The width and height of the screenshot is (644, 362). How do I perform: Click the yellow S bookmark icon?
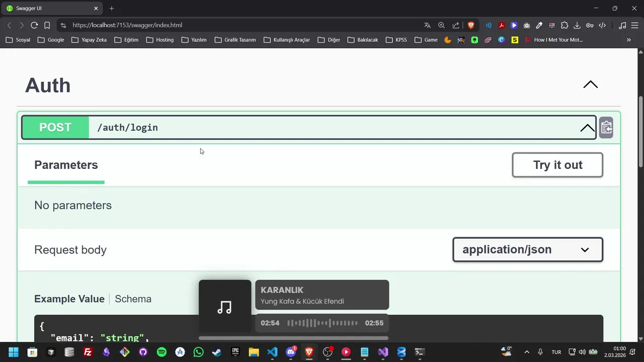[515, 40]
